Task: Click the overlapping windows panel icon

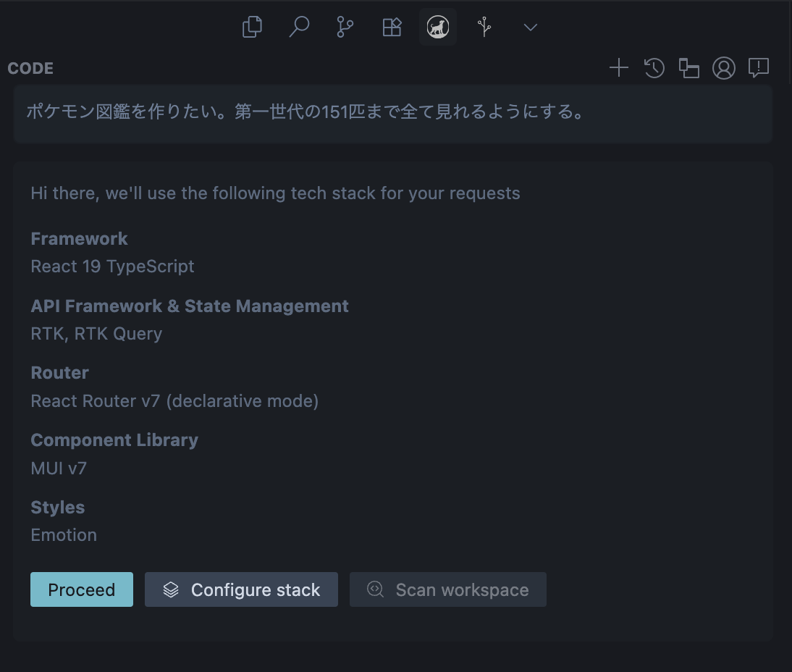Action: (x=688, y=68)
